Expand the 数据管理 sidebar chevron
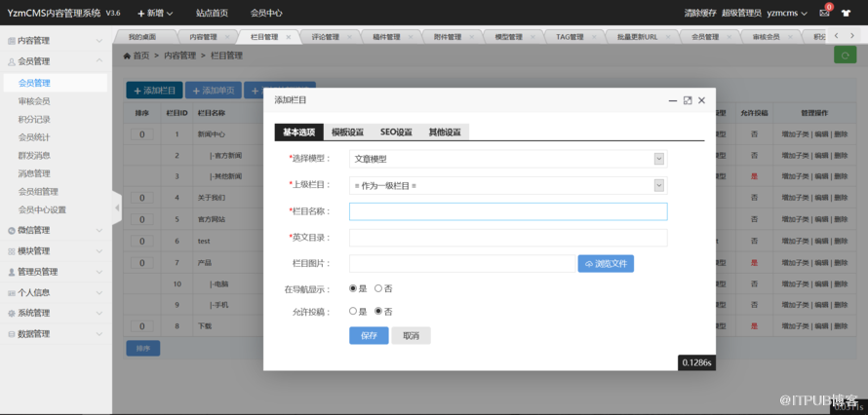 point(99,334)
